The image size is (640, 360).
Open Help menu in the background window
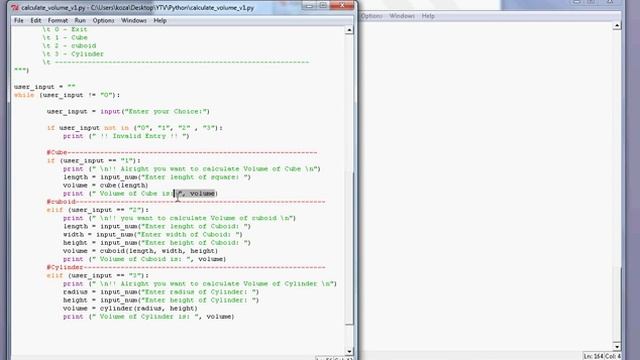pyautogui.click(x=428, y=16)
